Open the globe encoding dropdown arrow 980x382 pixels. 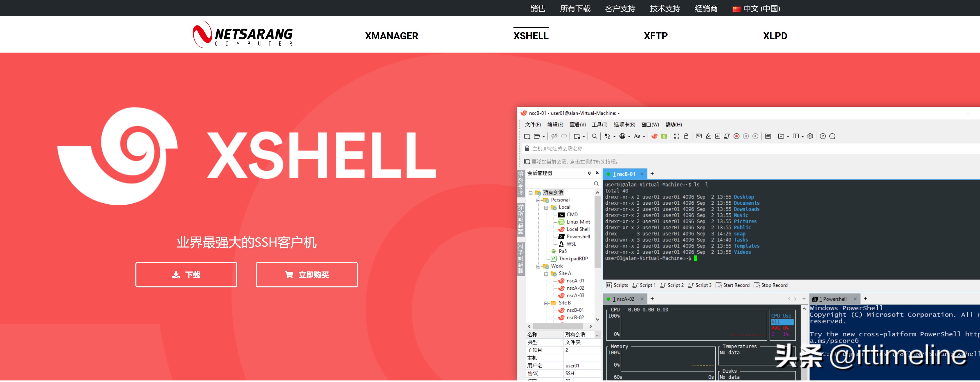(x=629, y=137)
